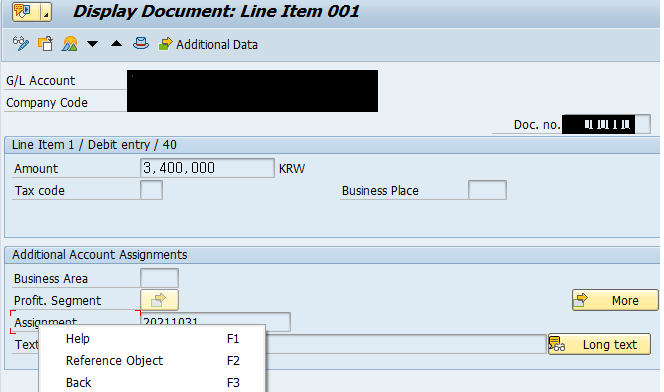Expand the small arrow beside the title icon
The width and height of the screenshot is (664, 392).
(x=46, y=11)
